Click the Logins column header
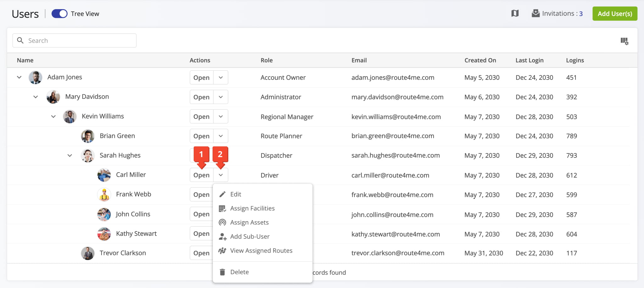This screenshot has height=288, width=644. 575,60
